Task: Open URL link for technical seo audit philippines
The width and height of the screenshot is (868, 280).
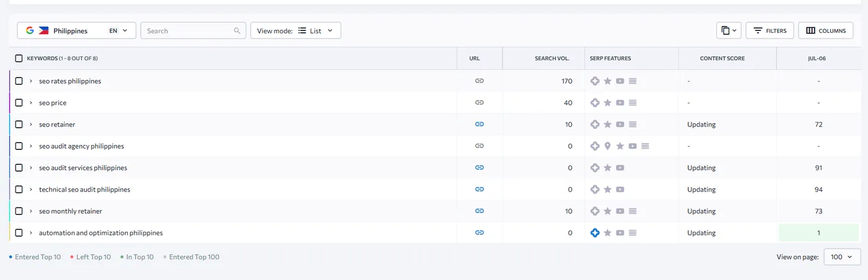Action: point(479,190)
